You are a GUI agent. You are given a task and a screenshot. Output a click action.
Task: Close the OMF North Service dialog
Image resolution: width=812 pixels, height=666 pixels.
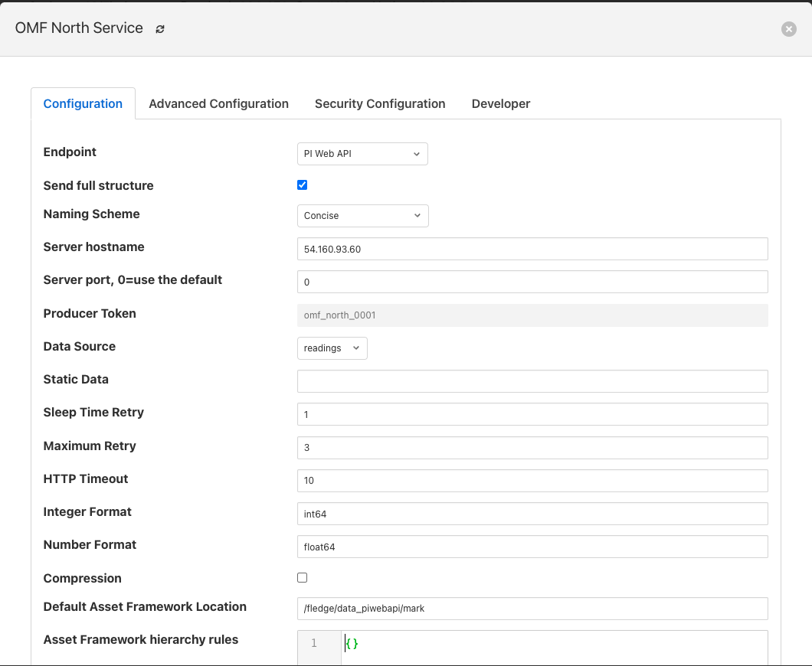pyautogui.click(x=788, y=29)
